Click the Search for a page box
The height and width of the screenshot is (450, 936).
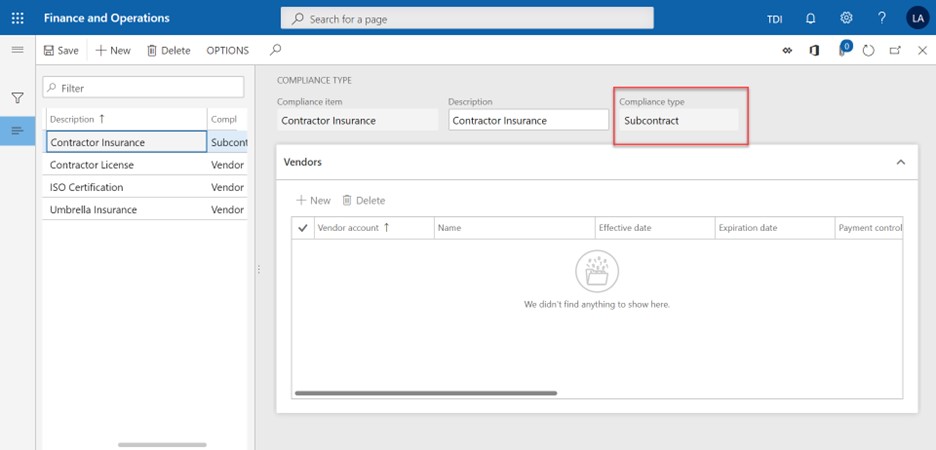pos(467,18)
